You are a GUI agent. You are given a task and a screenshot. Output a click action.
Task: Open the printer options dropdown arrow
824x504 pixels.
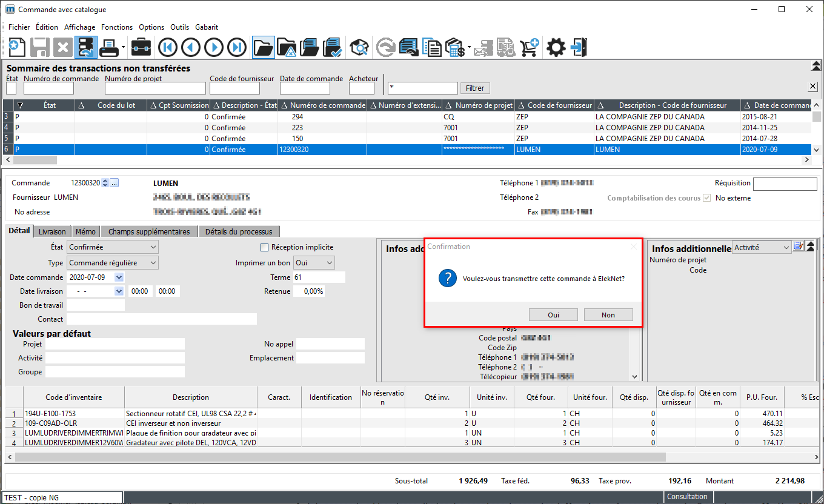point(123,47)
